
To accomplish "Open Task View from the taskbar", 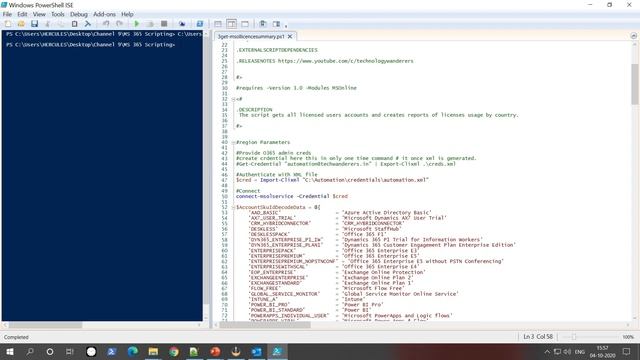I will click(x=69, y=351).
